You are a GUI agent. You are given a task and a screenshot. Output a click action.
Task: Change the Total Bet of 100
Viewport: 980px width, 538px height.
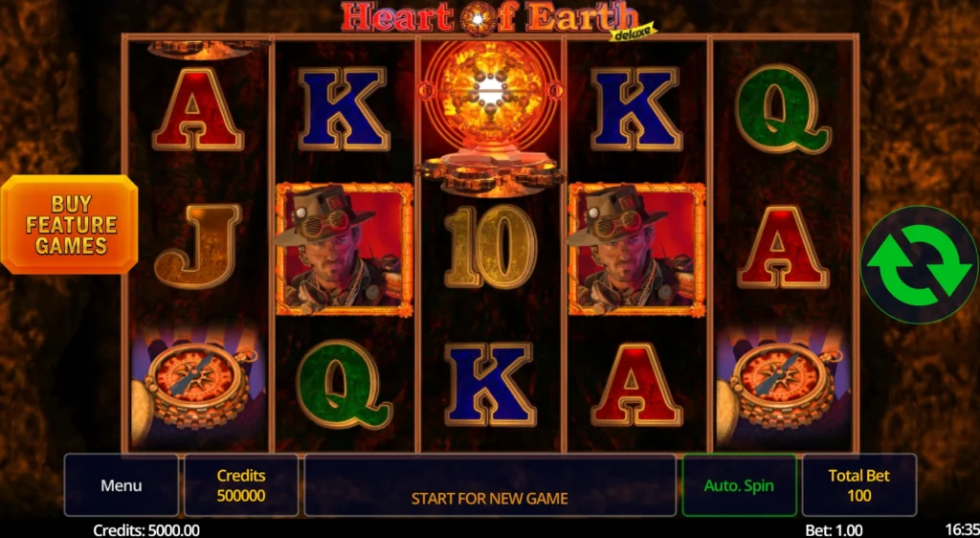pyautogui.click(x=858, y=485)
